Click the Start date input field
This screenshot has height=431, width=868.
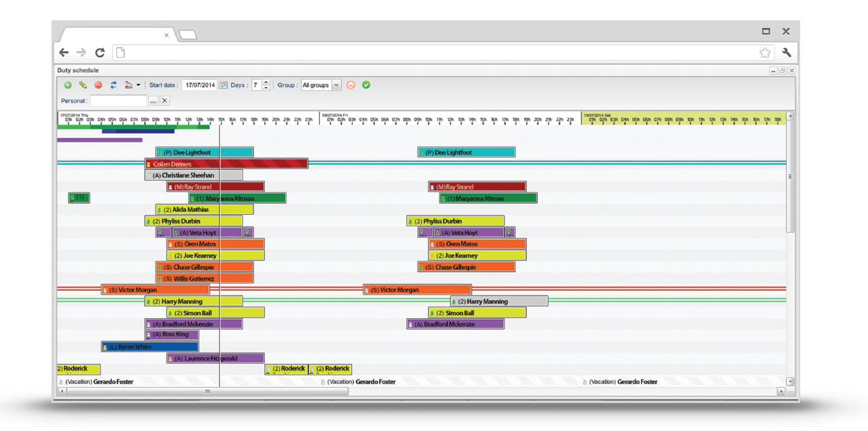(x=199, y=85)
